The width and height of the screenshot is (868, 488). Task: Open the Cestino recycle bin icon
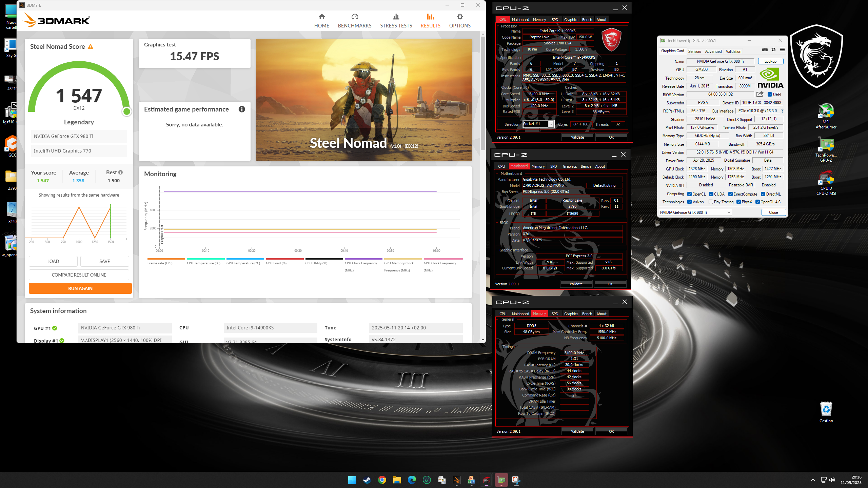826,412
